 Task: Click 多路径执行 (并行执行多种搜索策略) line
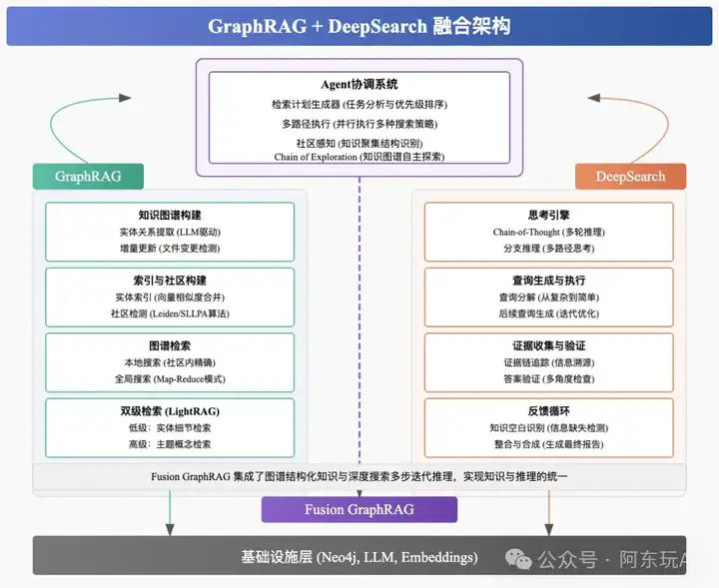[359, 124]
